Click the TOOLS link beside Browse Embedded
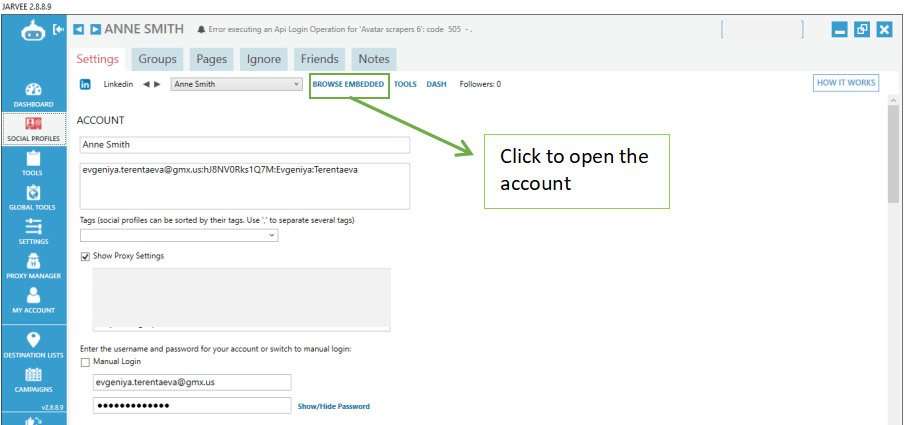The height and width of the screenshot is (425, 907). [x=405, y=84]
